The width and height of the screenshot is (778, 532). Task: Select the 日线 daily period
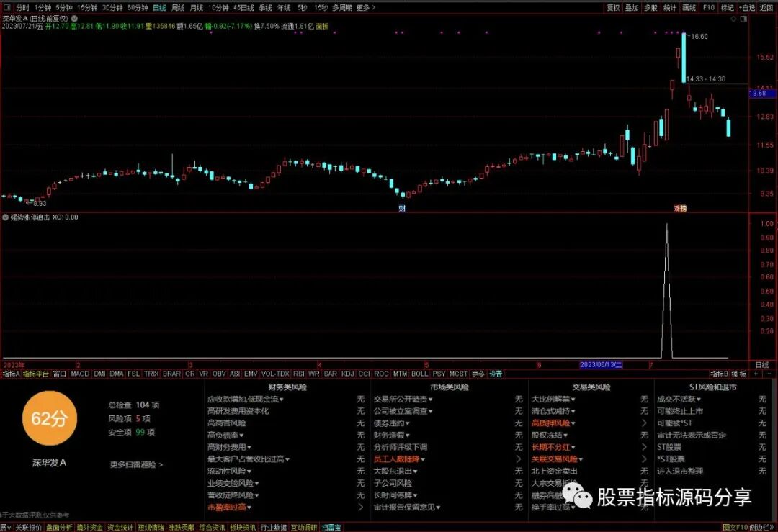point(160,7)
